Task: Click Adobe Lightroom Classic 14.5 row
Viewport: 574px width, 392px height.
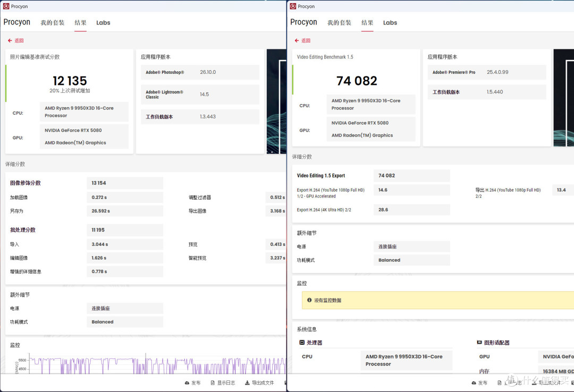Action: tap(200, 95)
